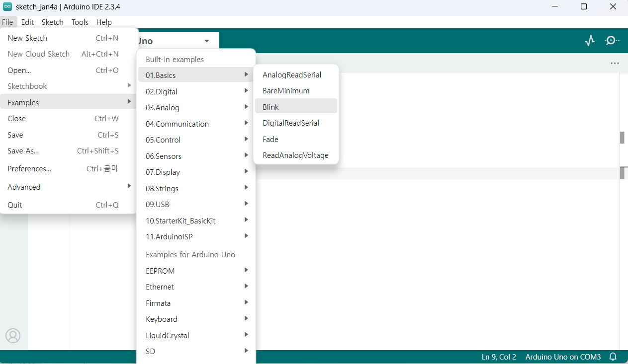Expand EEPROM library examples
Screen dimensions: 628x364
click(x=196, y=271)
